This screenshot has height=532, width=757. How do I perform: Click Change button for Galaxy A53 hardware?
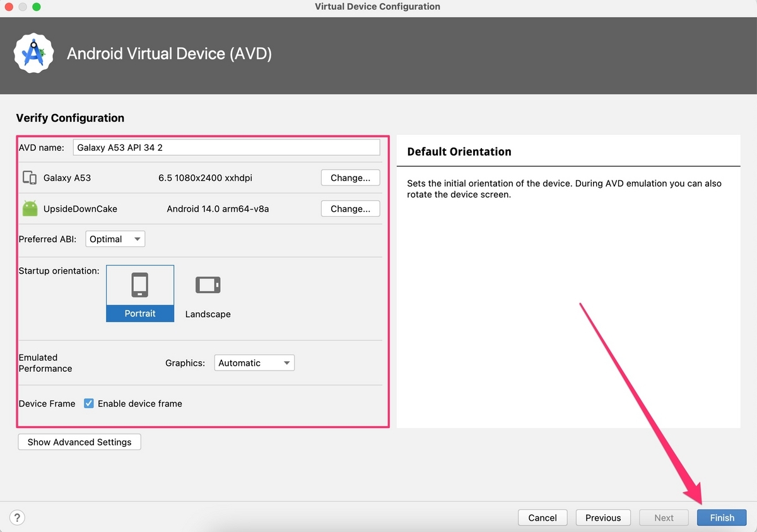click(350, 178)
